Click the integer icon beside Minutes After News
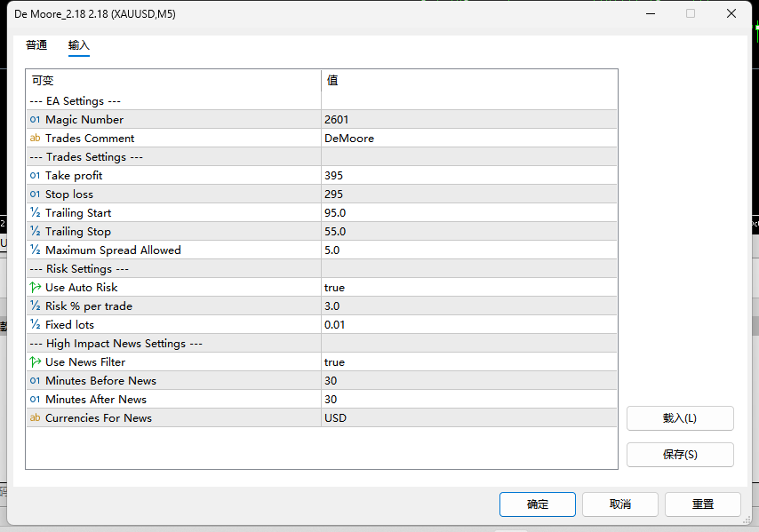The height and width of the screenshot is (532, 759). pyautogui.click(x=35, y=400)
